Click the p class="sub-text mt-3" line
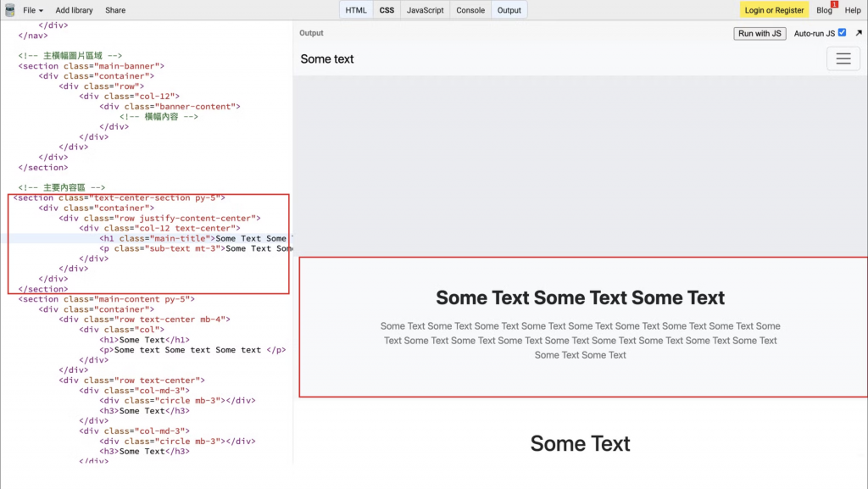 196,248
